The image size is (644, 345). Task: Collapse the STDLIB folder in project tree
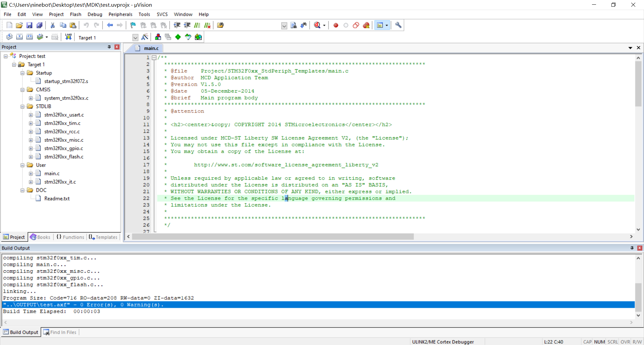[22, 107]
